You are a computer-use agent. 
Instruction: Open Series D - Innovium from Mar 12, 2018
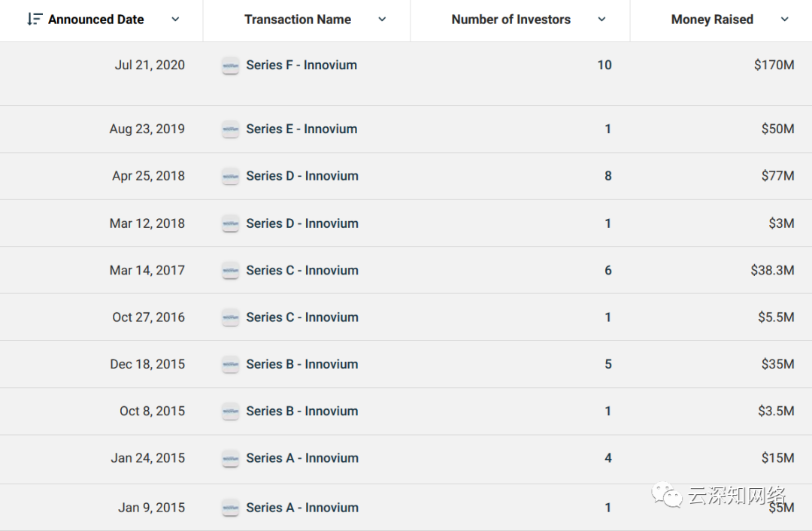pyautogui.click(x=301, y=223)
